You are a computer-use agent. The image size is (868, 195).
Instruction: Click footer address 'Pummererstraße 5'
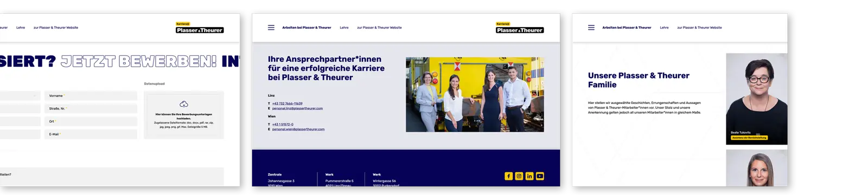point(340,181)
